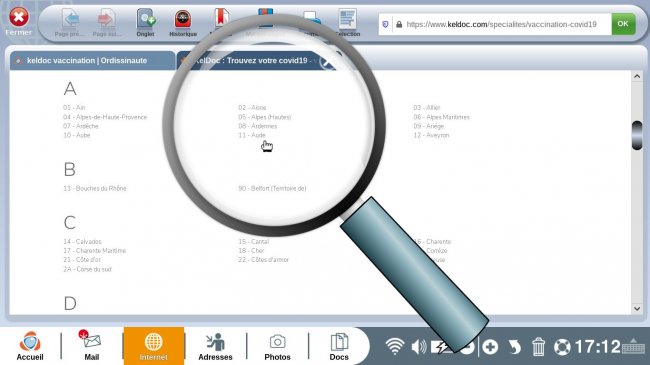
Task: Open the 11 - Aude department link
Action: point(252,135)
